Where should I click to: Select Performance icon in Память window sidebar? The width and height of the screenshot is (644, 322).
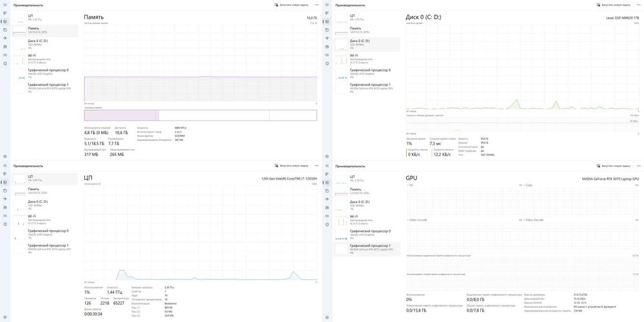5,21
